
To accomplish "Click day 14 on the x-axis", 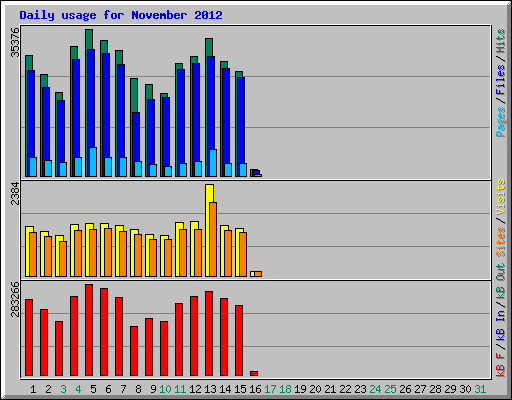I will (x=225, y=389).
